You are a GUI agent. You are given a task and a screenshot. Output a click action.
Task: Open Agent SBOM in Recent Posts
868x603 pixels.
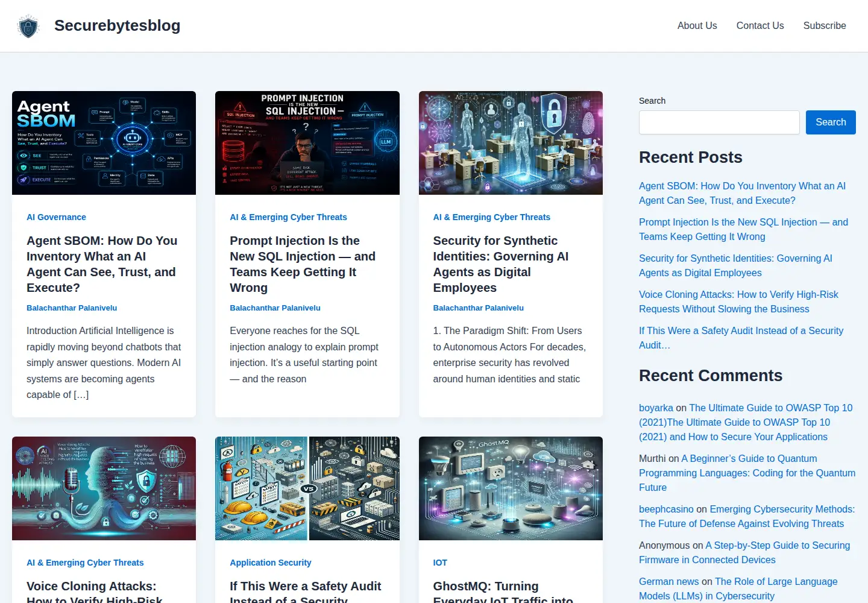tap(742, 193)
